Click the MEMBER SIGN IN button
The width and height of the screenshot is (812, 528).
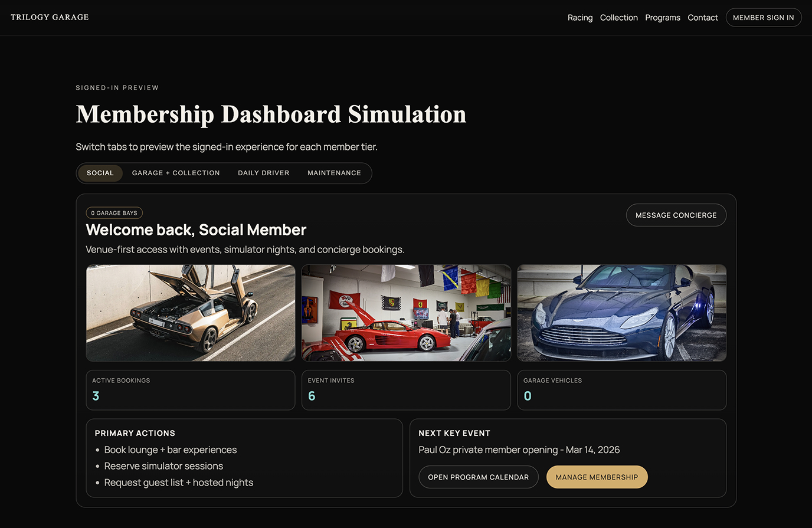click(x=764, y=17)
